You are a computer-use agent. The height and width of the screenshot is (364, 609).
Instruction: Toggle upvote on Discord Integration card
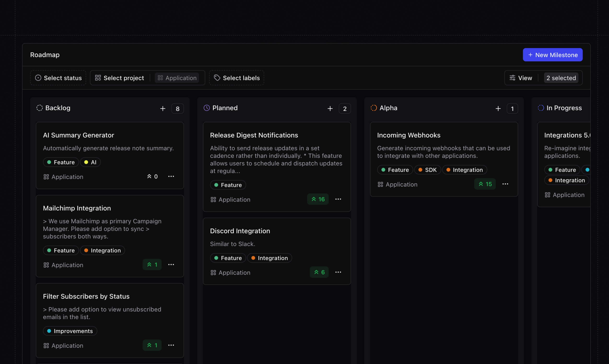(x=319, y=272)
